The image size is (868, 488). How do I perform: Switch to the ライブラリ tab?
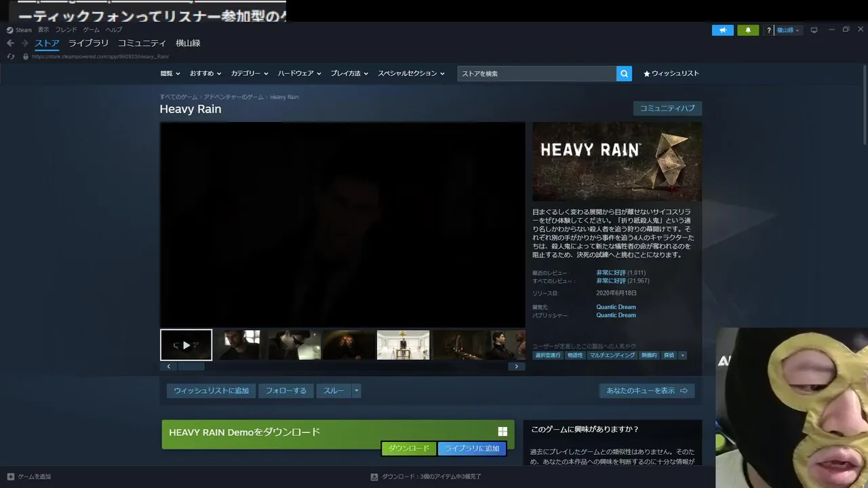[x=88, y=43]
